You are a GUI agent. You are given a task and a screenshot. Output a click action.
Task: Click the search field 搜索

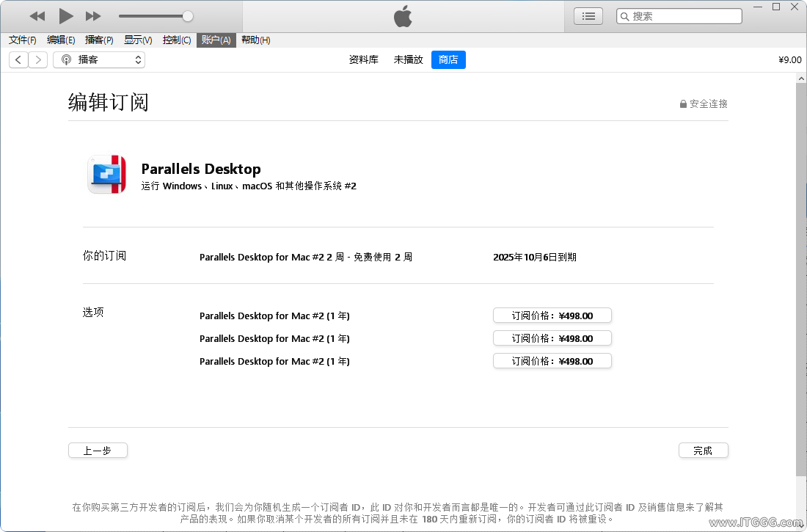coord(679,16)
